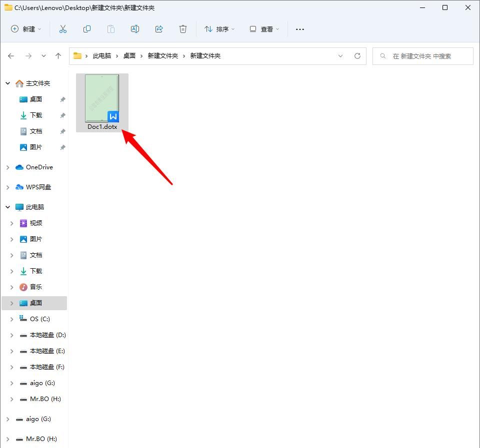480x448 pixels.
Task: Click the back navigation arrow
Action: [11, 56]
